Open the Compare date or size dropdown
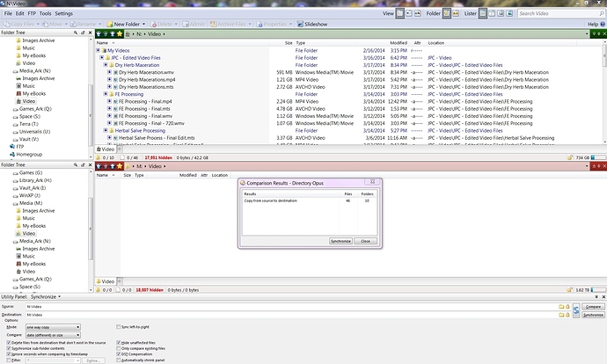 pyautogui.click(x=53, y=335)
